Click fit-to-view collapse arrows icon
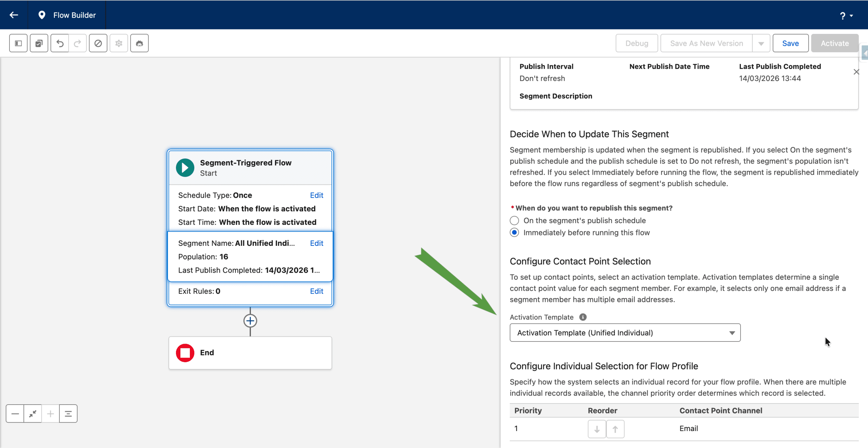 pyautogui.click(x=33, y=414)
